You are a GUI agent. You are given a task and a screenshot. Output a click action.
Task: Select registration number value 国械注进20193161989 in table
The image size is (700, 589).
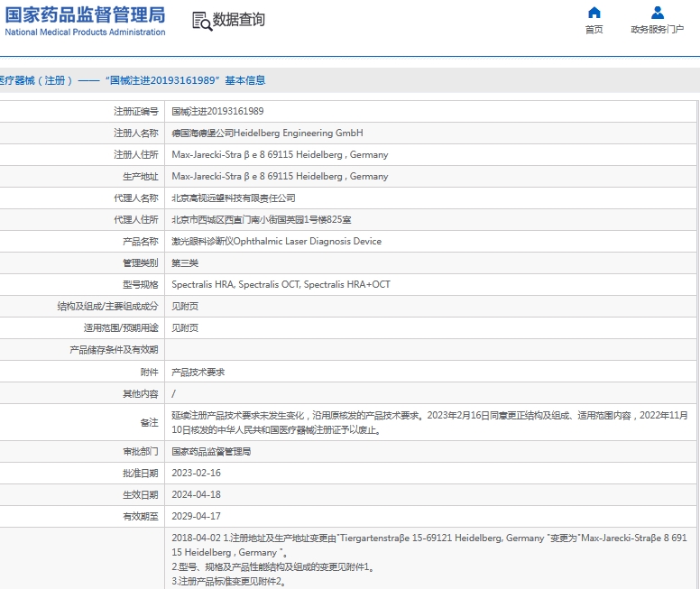tap(217, 111)
